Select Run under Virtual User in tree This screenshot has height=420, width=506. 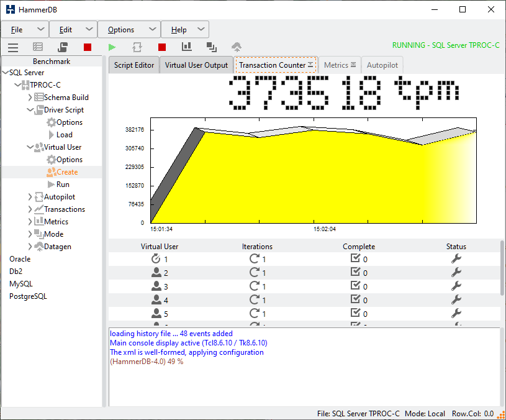tap(63, 185)
